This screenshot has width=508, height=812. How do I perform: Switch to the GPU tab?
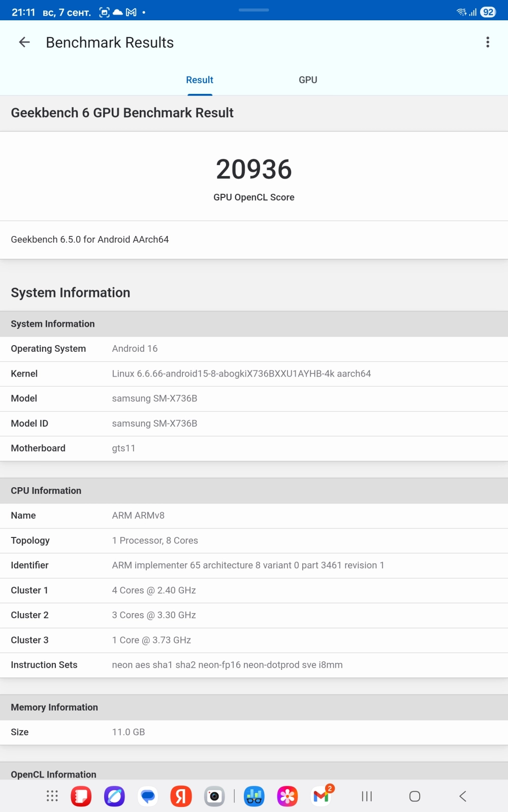(308, 80)
